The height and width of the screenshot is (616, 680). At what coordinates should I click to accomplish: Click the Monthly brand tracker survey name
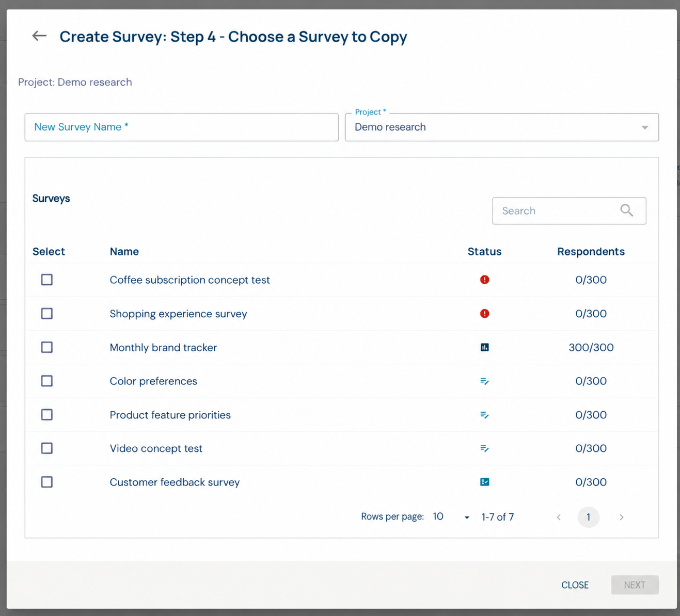pyautogui.click(x=163, y=348)
